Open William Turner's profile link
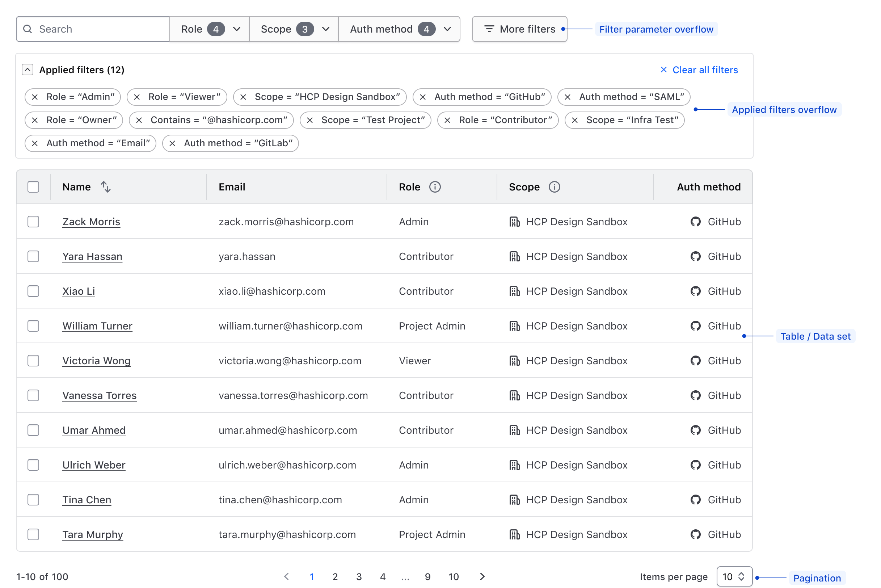Image resolution: width=881 pixels, height=588 pixels. point(97,325)
